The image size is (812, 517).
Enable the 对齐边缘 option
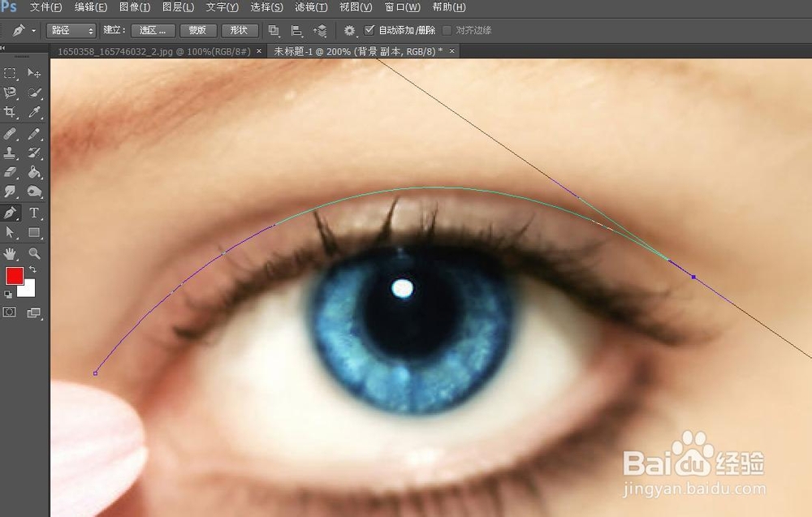(448, 30)
